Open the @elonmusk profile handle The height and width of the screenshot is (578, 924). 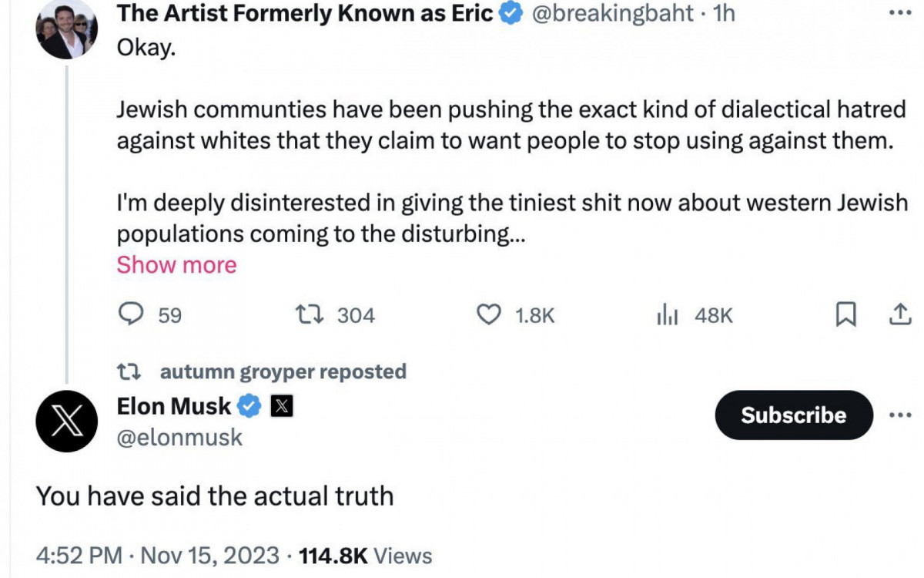pos(179,438)
